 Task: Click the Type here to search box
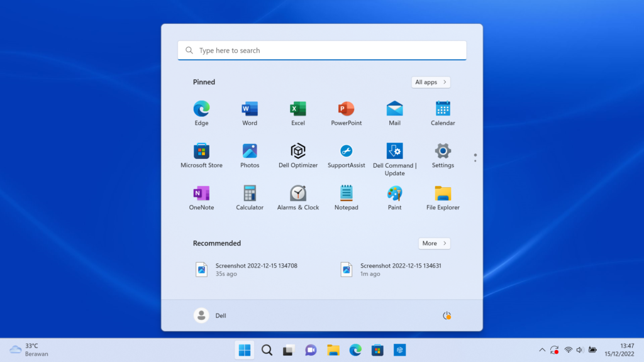point(322,50)
